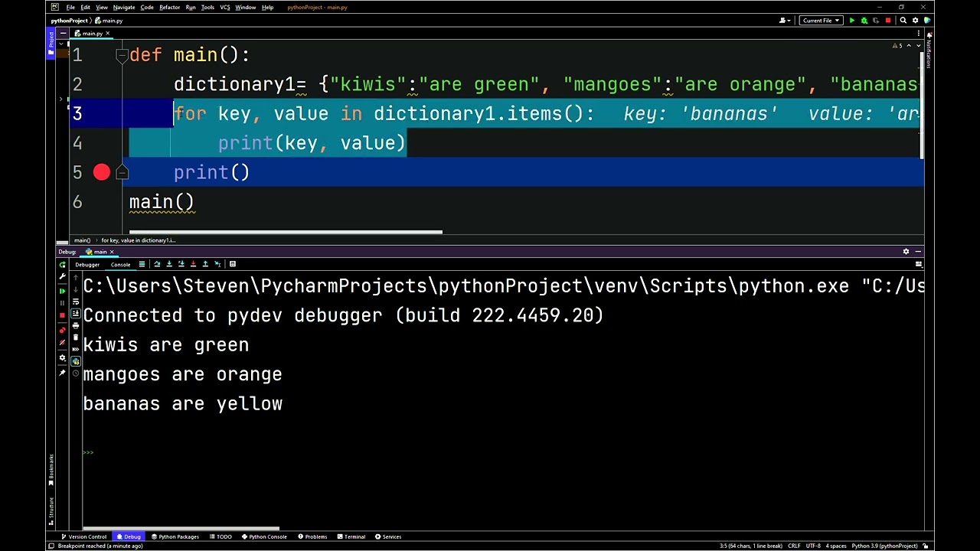
Task: Jump to next highlighted error with down chevron
Action: tap(919, 46)
